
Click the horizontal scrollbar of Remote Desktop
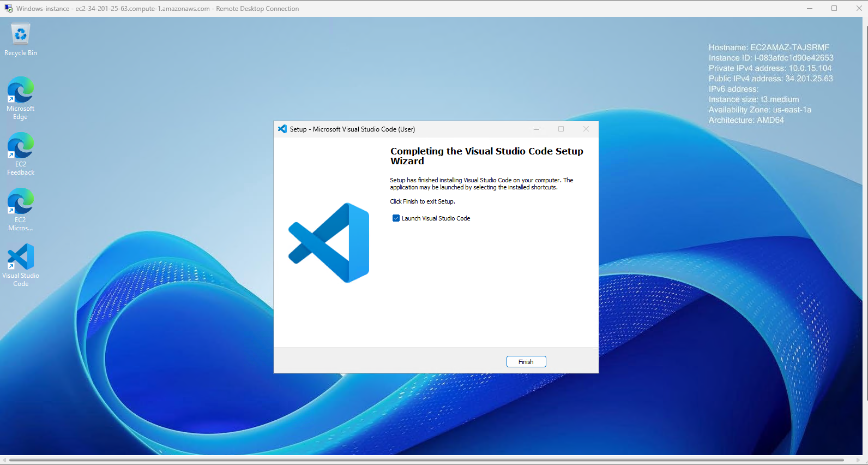(x=426, y=460)
